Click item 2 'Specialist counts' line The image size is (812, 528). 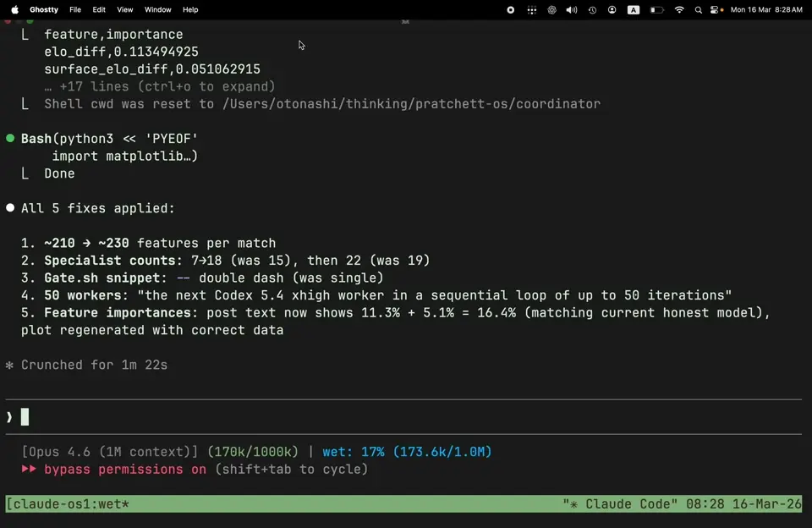click(226, 261)
